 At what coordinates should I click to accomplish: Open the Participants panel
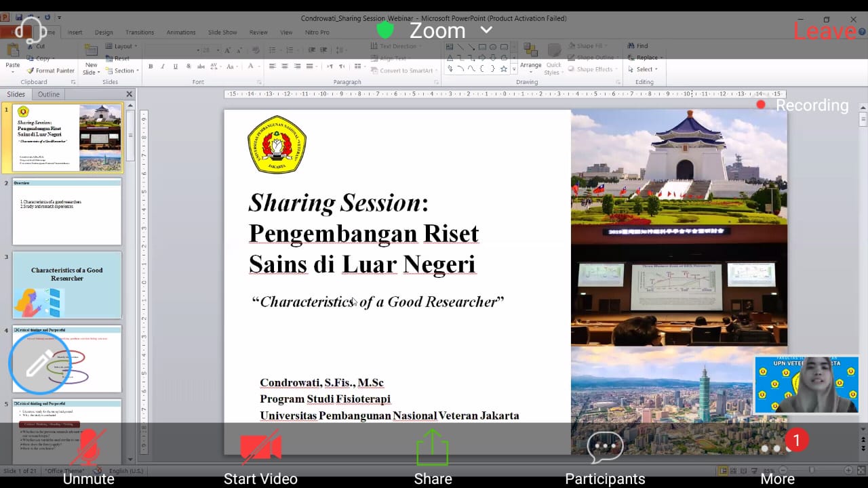(605, 455)
